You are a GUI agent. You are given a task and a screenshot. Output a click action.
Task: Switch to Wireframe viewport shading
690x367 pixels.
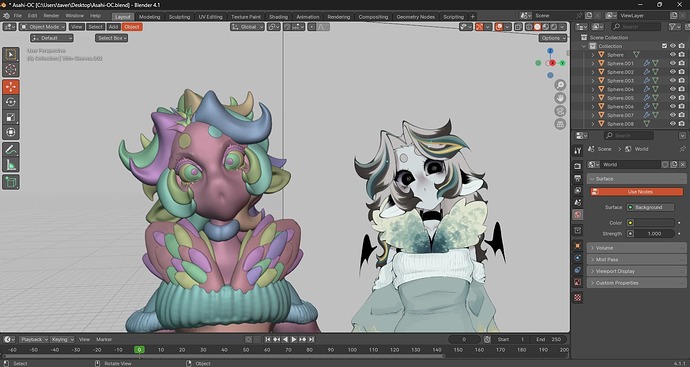point(529,27)
